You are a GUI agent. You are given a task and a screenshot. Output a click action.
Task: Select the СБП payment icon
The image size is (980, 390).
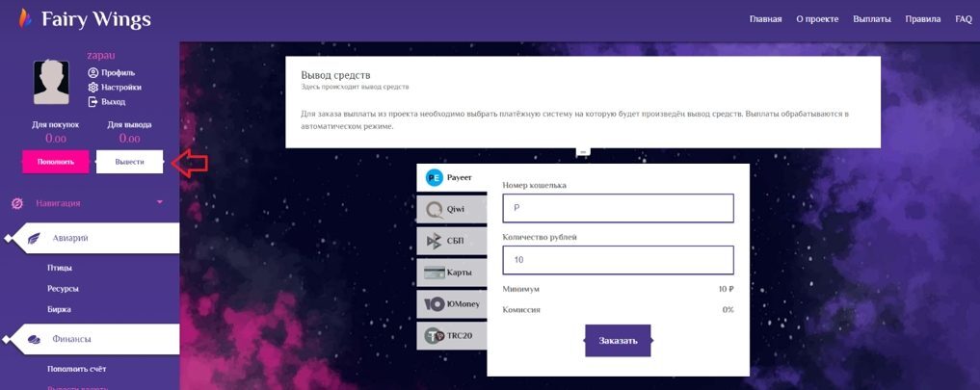(x=435, y=242)
